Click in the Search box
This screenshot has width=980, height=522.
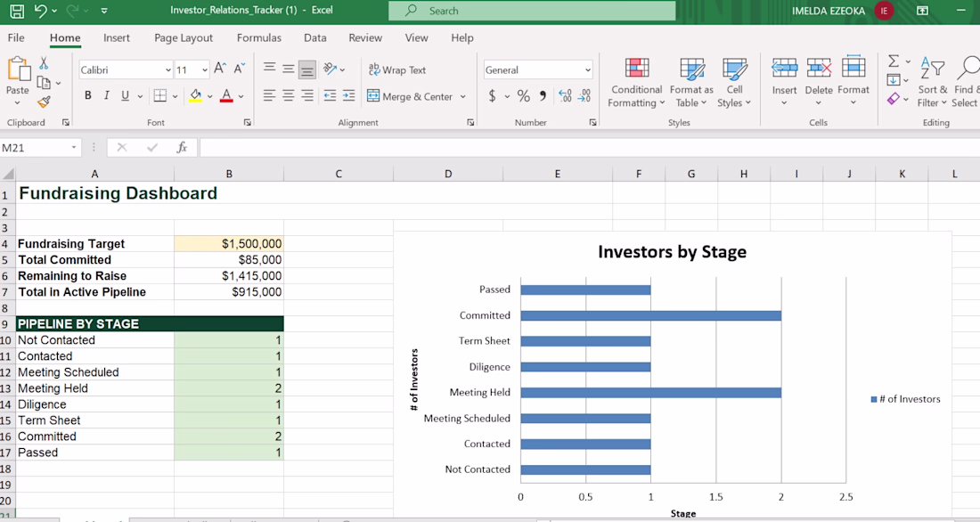click(x=532, y=11)
